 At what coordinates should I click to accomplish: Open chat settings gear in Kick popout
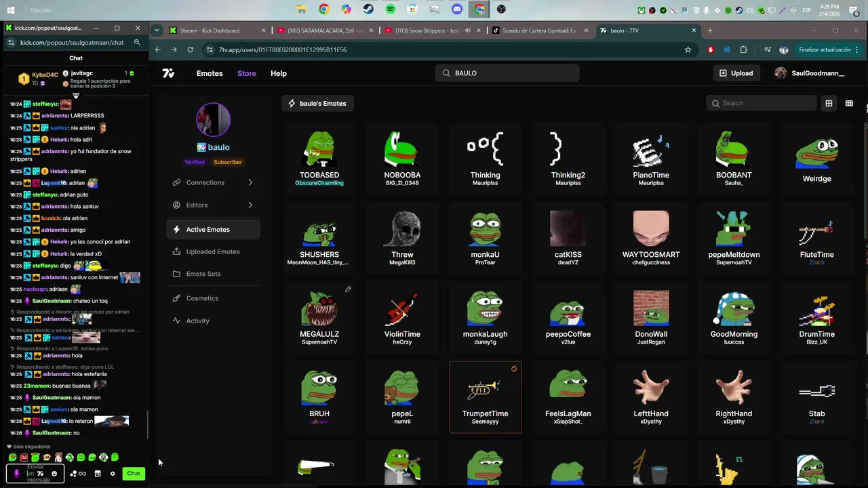click(x=112, y=474)
